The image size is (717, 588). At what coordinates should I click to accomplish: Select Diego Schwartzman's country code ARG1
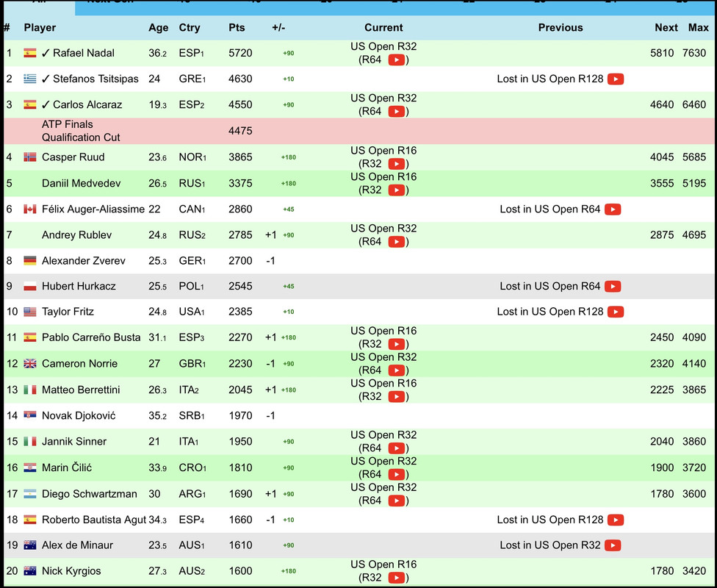click(x=192, y=494)
